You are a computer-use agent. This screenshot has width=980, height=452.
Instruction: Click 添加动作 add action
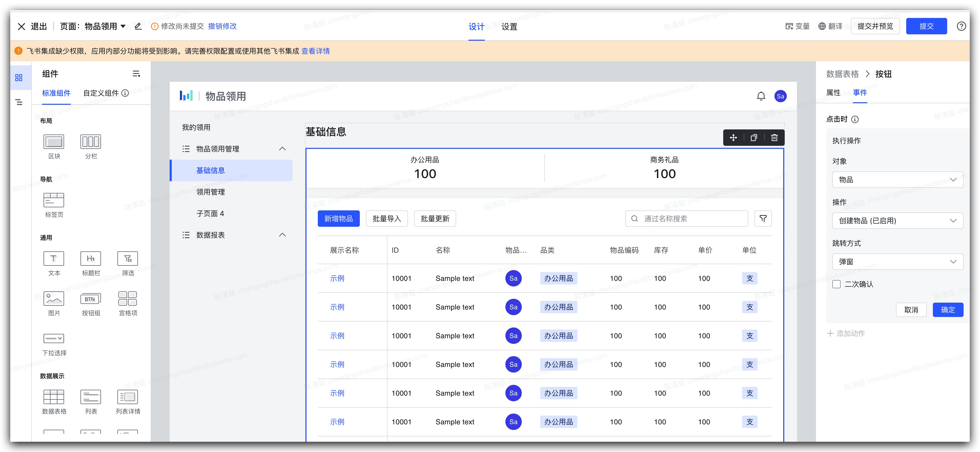(x=846, y=333)
